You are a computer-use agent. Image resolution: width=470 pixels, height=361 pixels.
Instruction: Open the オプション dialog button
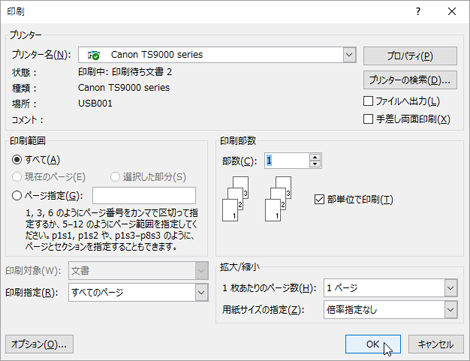click(39, 344)
